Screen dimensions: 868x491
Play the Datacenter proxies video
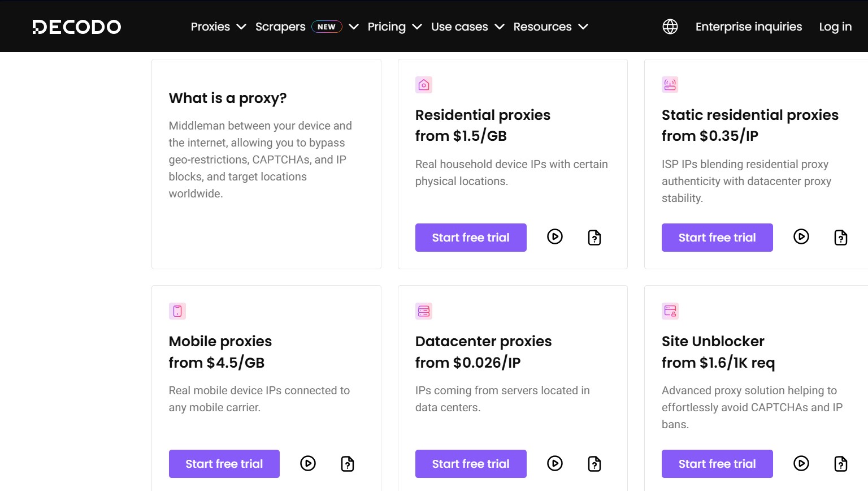(x=555, y=464)
